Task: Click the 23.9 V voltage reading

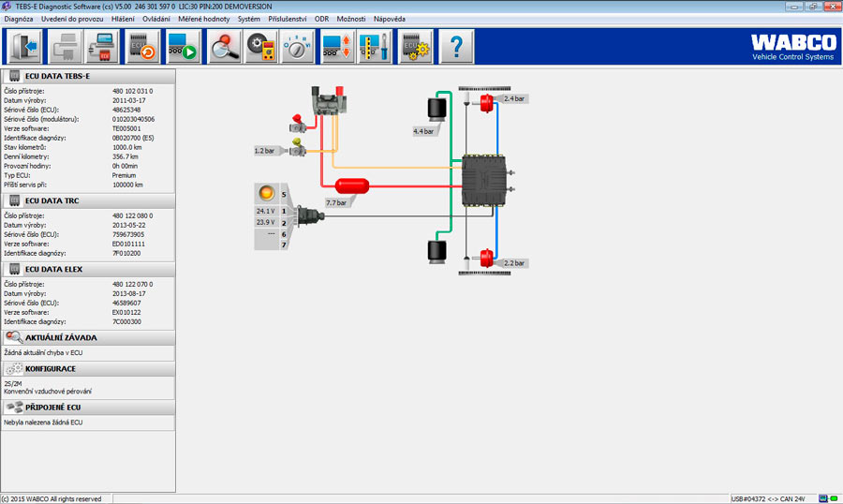Action: [x=266, y=222]
